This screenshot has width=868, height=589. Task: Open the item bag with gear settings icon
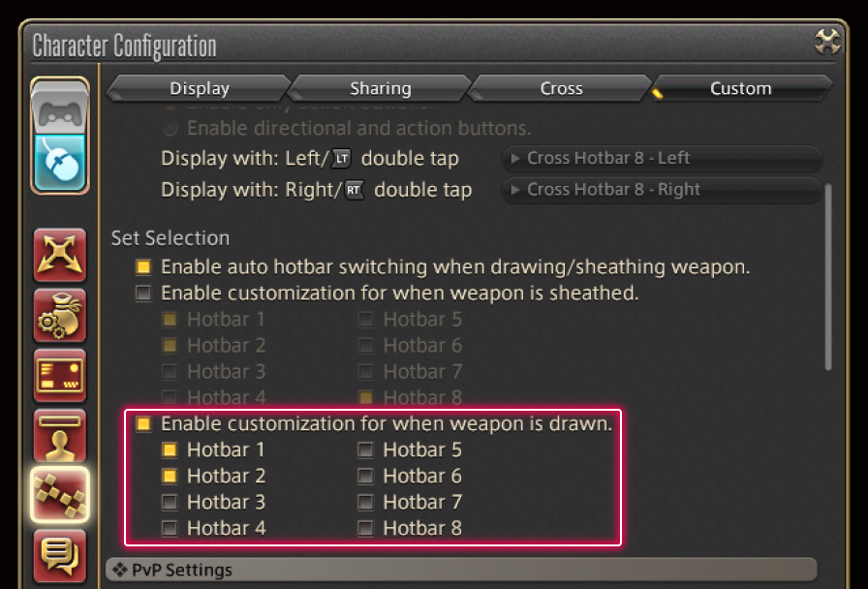60,316
